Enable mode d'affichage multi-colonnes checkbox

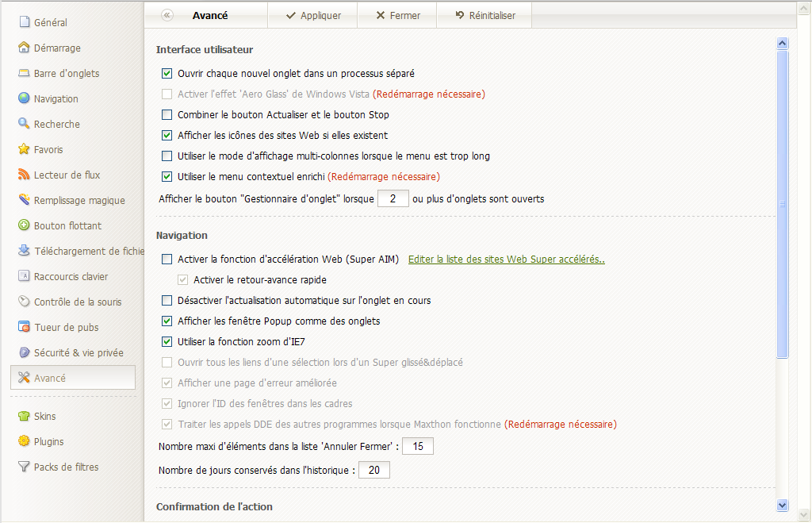pyautogui.click(x=167, y=156)
